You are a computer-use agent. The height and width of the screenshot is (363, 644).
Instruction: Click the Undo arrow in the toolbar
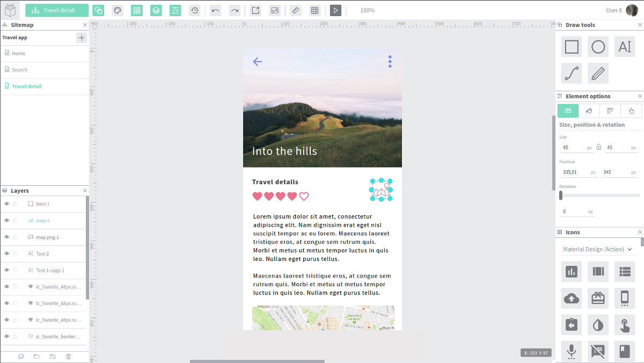tap(214, 10)
